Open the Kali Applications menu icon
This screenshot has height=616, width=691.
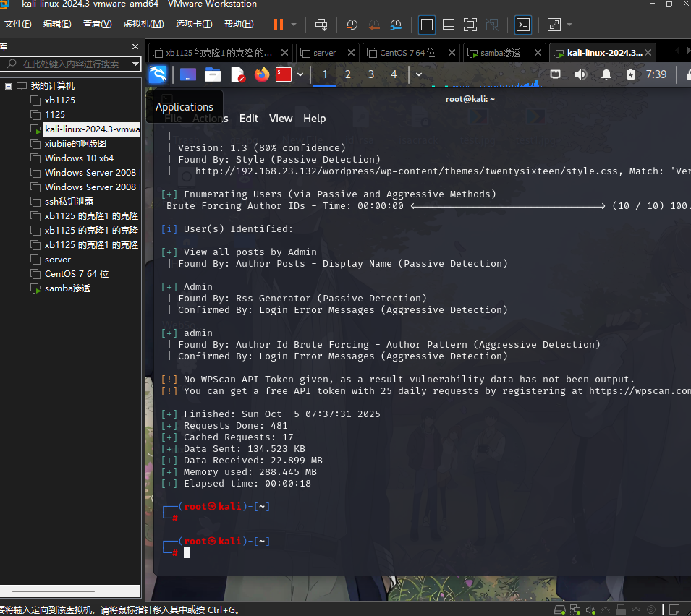158,74
